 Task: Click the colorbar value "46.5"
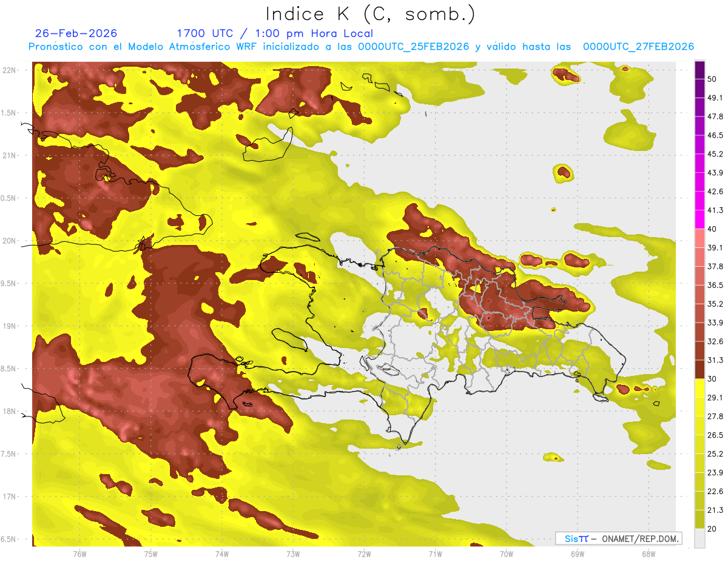point(715,135)
